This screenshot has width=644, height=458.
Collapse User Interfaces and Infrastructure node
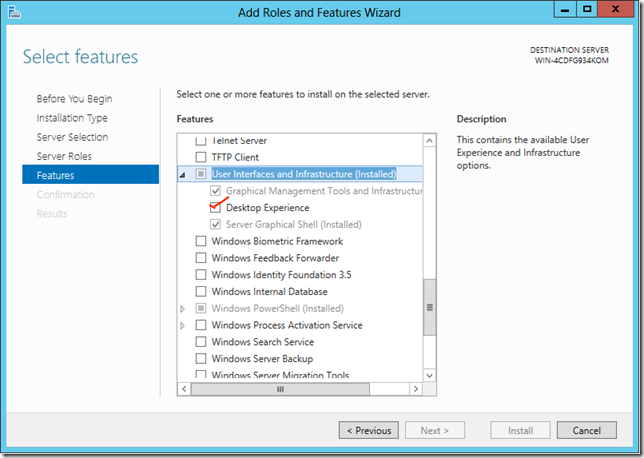[182, 175]
